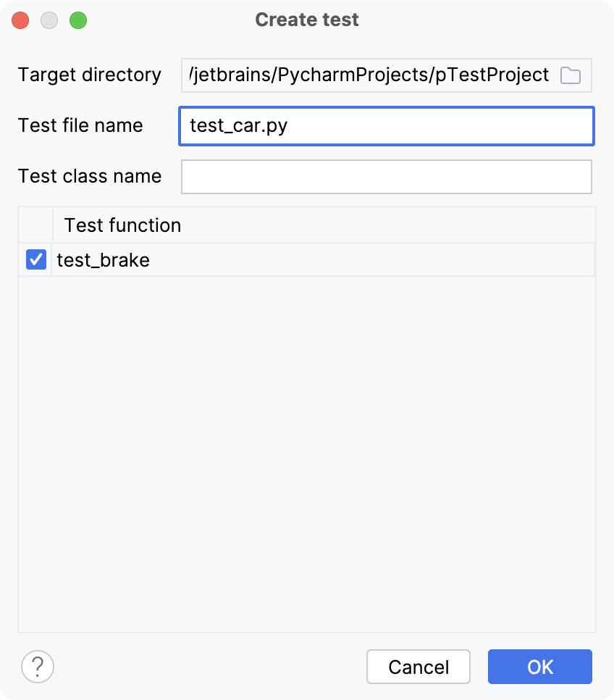Toggle the checkbox in the test function list
The height and width of the screenshot is (700, 614).
coord(35,259)
